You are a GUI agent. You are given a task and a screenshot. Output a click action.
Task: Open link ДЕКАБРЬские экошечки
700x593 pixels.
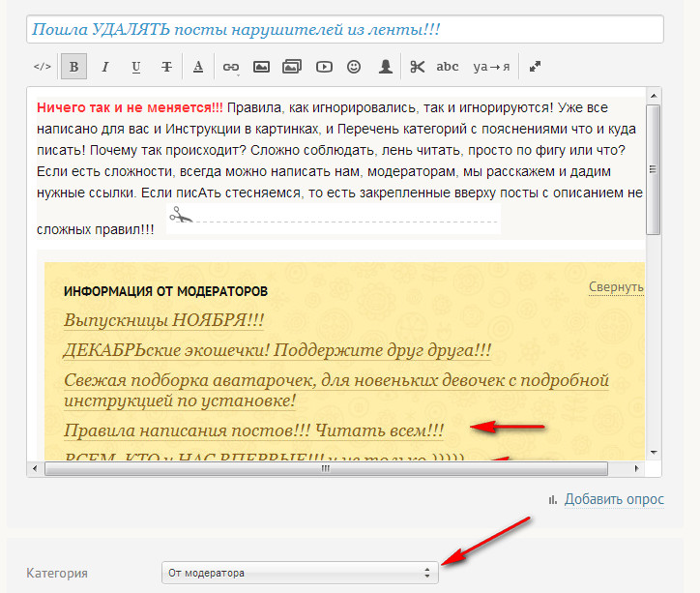(x=277, y=350)
